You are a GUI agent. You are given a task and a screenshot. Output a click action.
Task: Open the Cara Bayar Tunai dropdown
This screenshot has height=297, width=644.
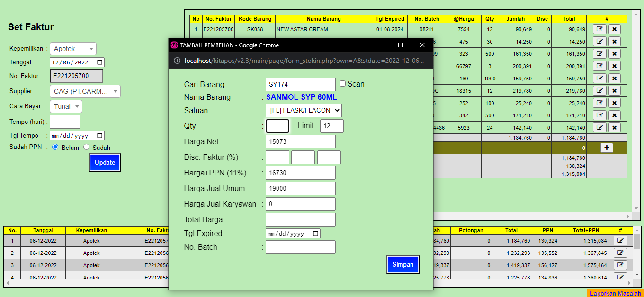click(x=66, y=106)
